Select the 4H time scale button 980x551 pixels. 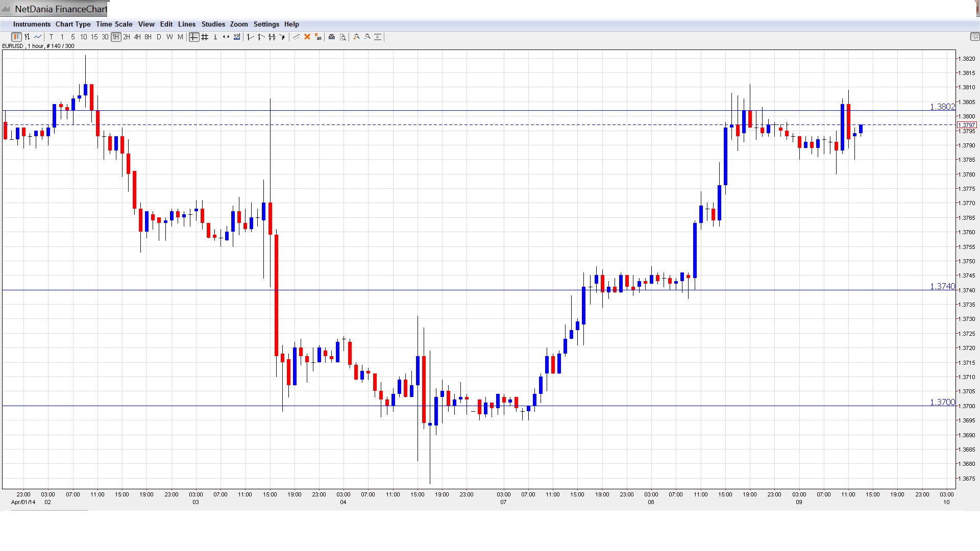pyautogui.click(x=137, y=37)
